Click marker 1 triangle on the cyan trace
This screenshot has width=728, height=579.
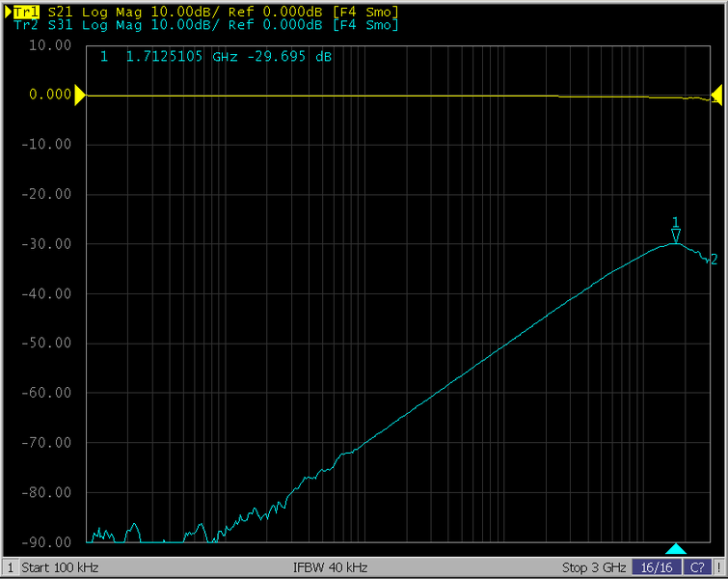pyautogui.click(x=676, y=235)
